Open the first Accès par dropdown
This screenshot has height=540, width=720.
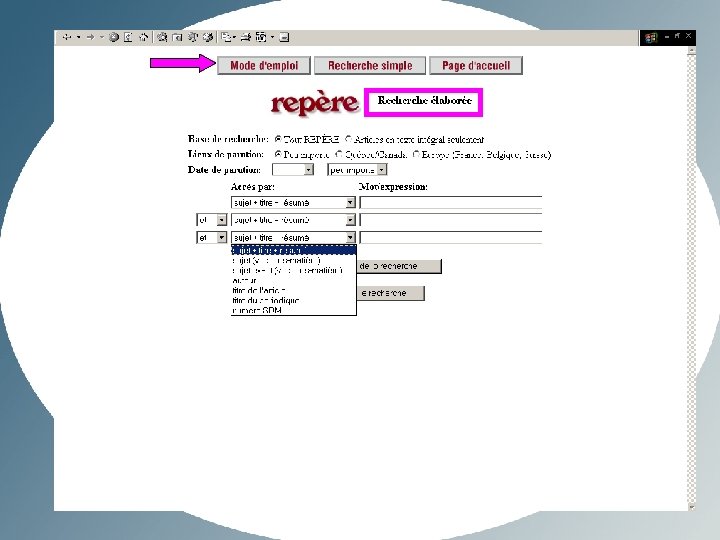coord(293,202)
